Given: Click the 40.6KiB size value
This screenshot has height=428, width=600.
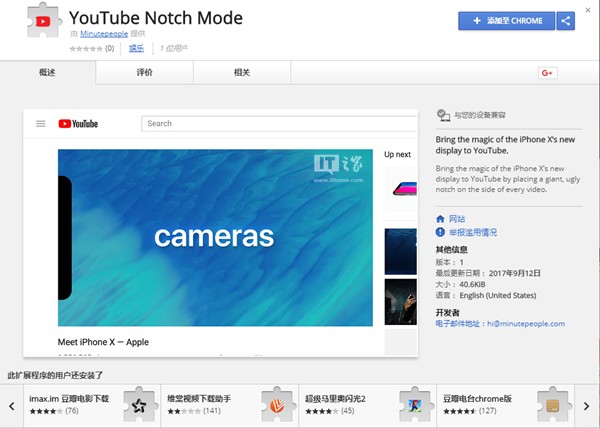Looking at the screenshot, I should pyautogui.click(x=472, y=284).
